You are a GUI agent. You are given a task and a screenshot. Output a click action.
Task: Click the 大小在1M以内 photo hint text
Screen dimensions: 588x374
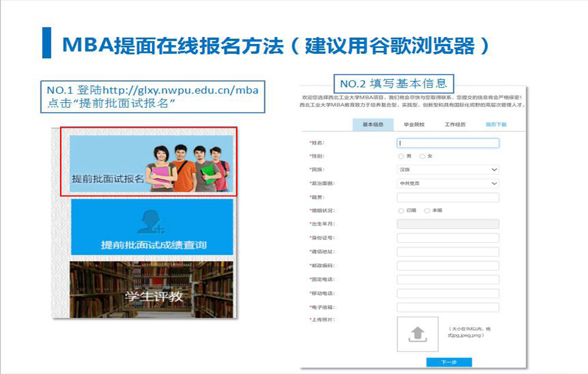(469, 332)
